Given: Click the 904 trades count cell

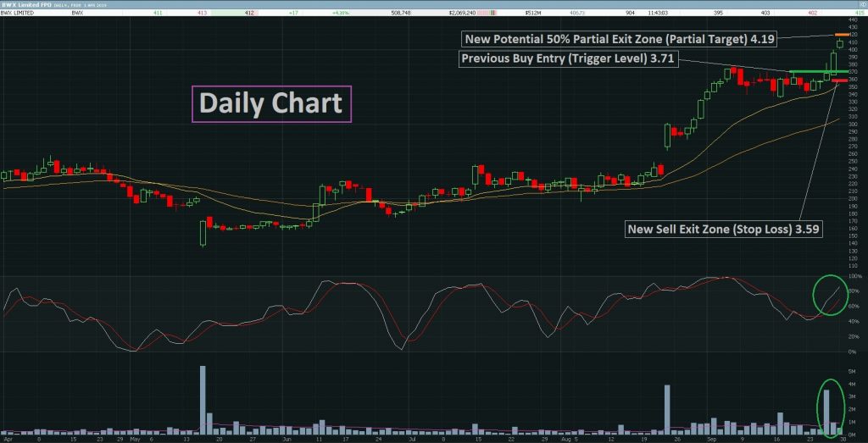Looking at the screenshot, I should [630, 12].
